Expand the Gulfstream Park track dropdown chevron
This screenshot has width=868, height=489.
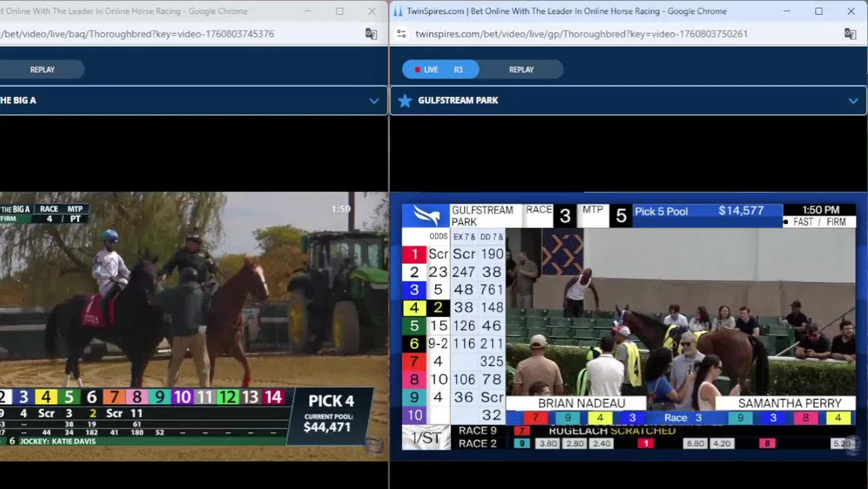853,101
